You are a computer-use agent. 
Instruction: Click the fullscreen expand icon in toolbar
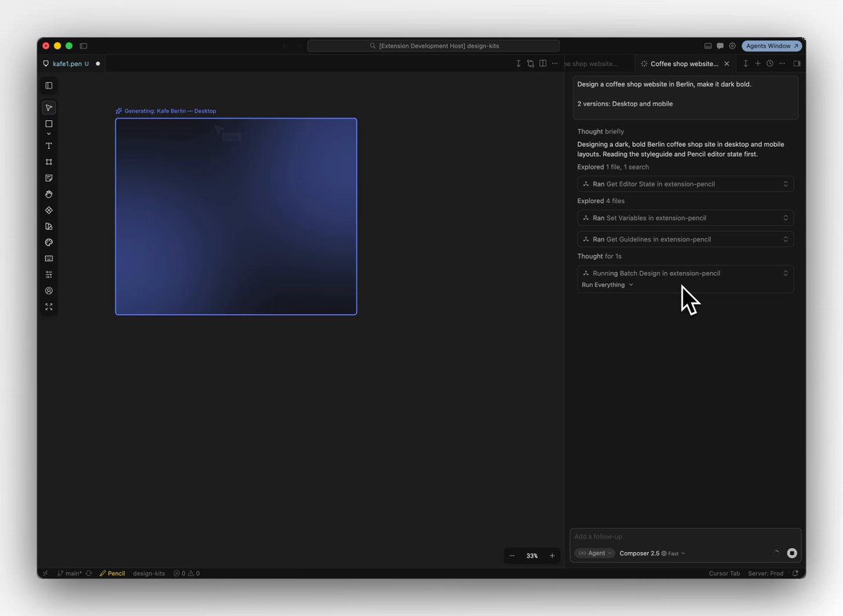coord(48,307)
